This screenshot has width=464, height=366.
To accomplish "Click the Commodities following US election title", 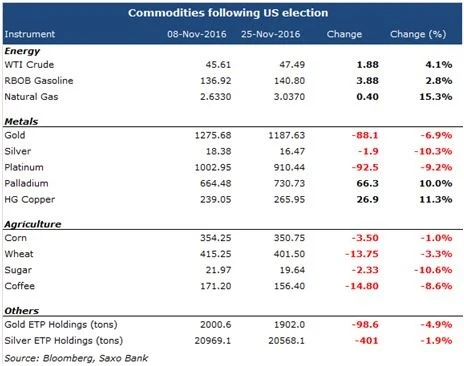I will point(228,13).
